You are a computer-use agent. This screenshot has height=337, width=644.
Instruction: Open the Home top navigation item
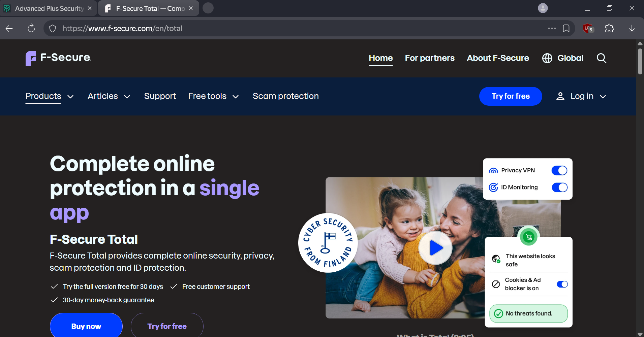click(x=381, y=58)
